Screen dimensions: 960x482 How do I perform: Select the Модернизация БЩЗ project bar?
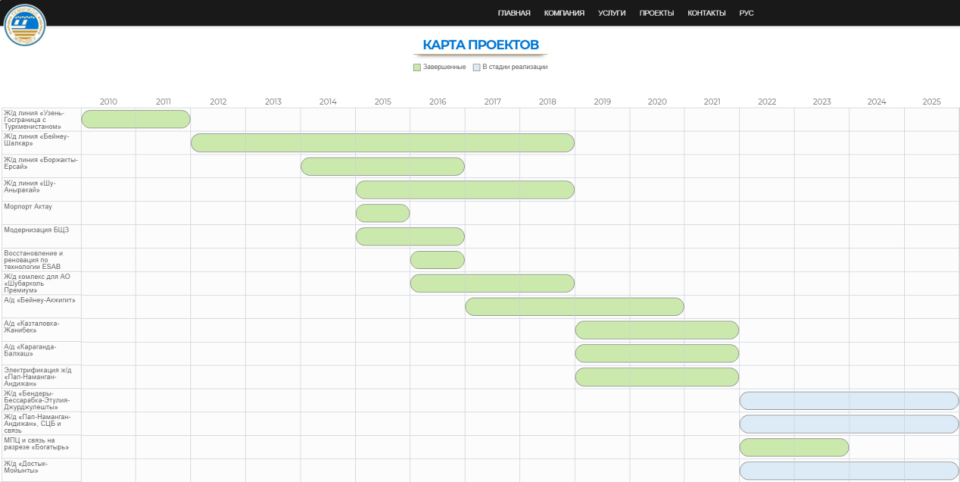coord(410,236)
